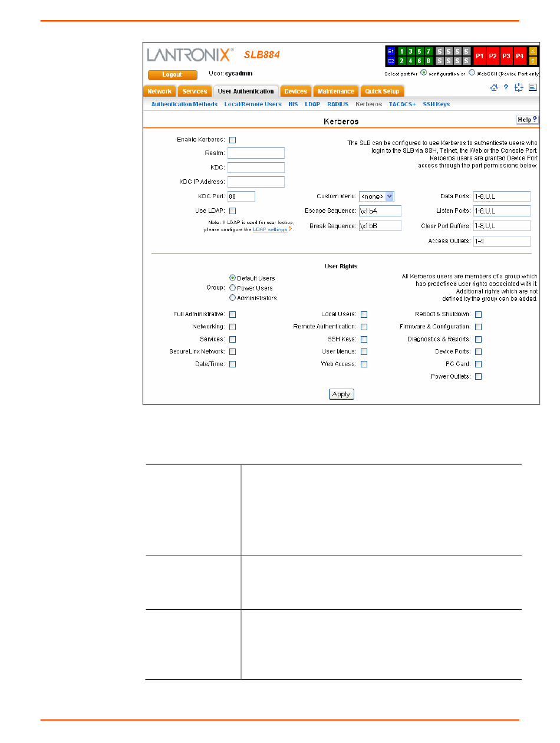Pick green device port 1
Image resolution: width=560 pixels, height=743 pixels.
coord(401,51)
